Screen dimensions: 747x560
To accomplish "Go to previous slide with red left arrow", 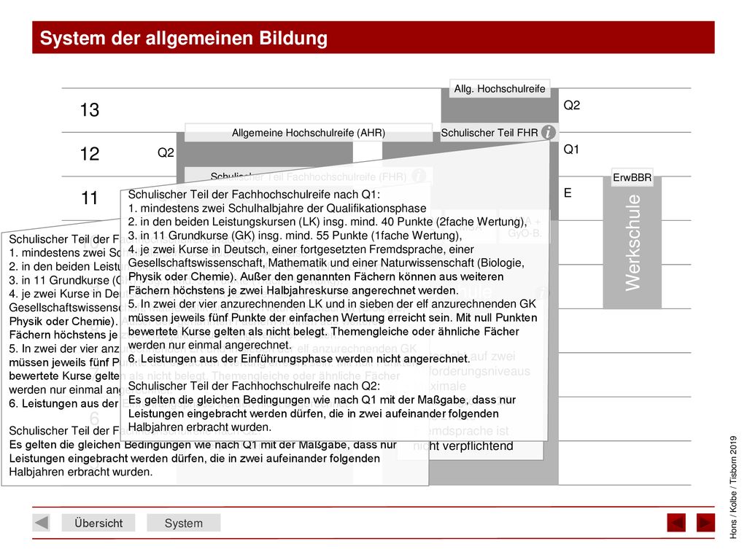I will click(676, 522).
